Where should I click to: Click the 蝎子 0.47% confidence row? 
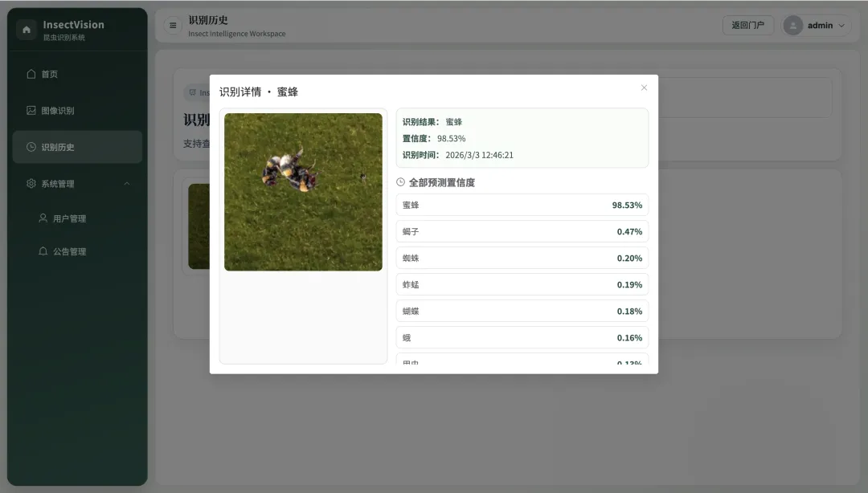(522, 232)
